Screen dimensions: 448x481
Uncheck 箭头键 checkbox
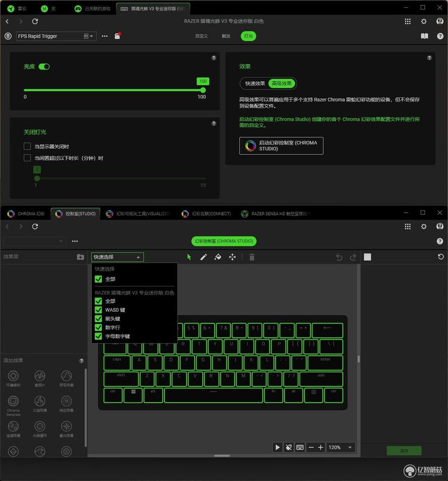pyautogui.click(x=99, y=319)
